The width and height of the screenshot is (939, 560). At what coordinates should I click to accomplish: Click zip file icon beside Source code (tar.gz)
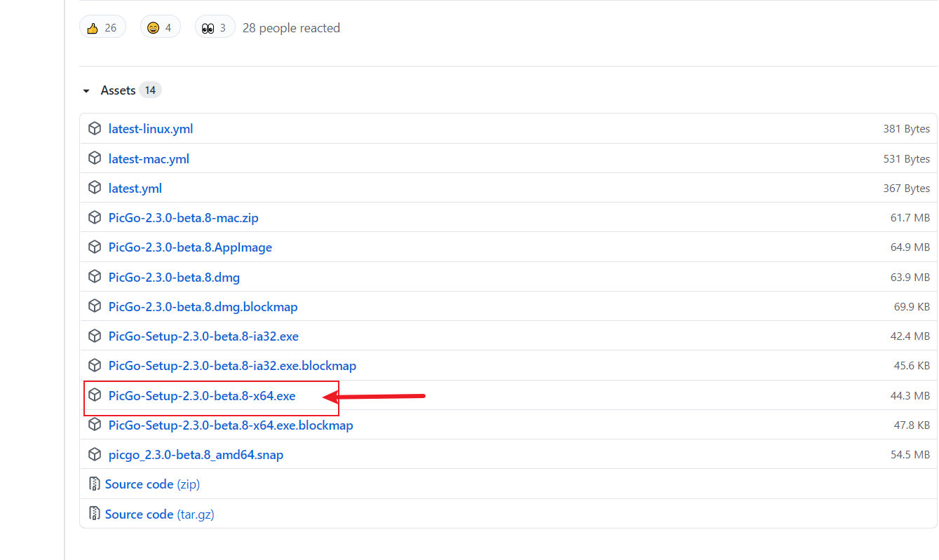95,514
